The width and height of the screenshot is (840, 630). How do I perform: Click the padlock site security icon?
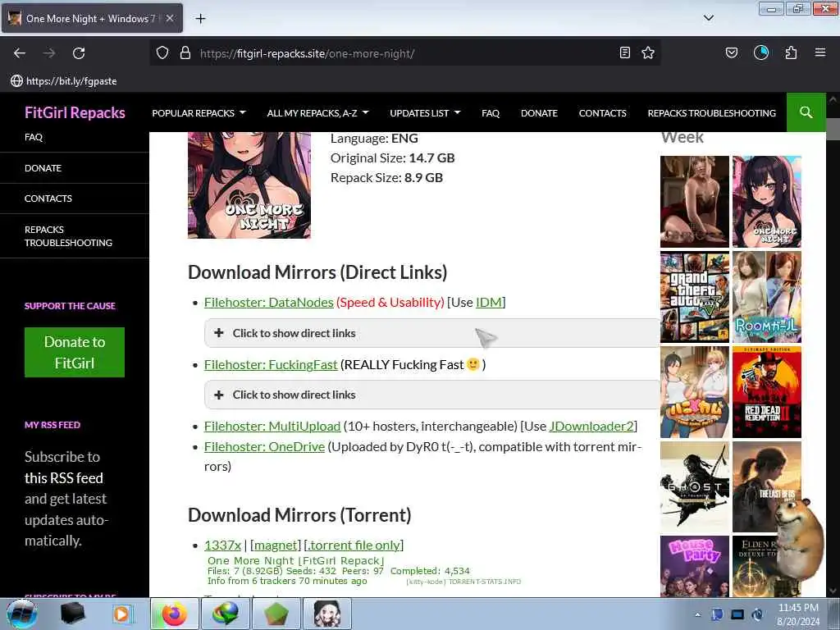[185, 53]
